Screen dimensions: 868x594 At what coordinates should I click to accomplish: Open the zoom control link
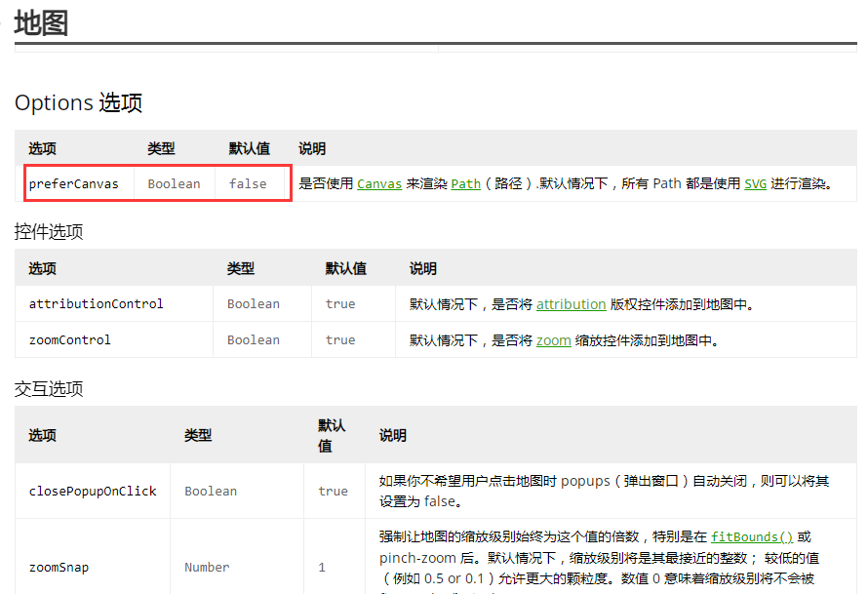tap(556, 339)
